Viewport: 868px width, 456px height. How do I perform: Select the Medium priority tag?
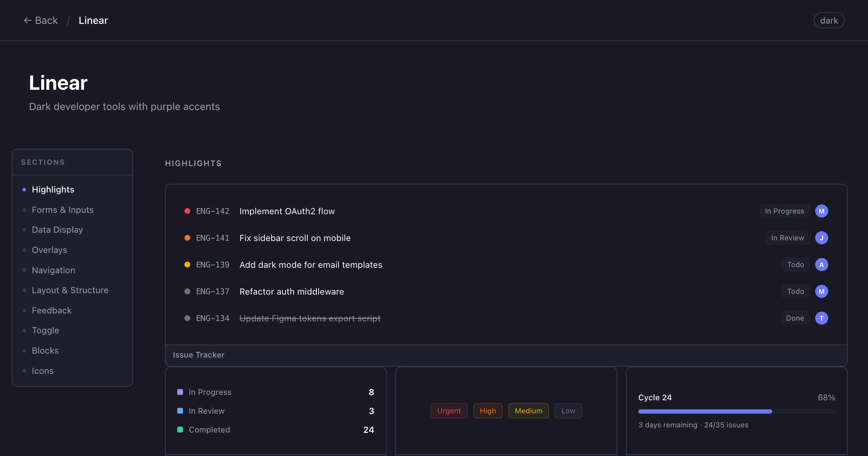click(x=528, y=411)
